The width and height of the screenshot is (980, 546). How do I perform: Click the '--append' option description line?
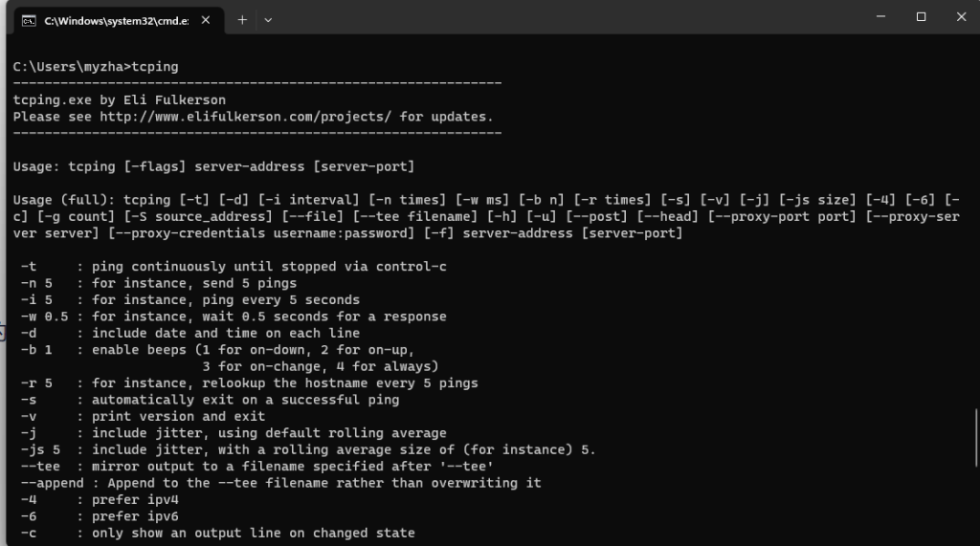(280, 483)
